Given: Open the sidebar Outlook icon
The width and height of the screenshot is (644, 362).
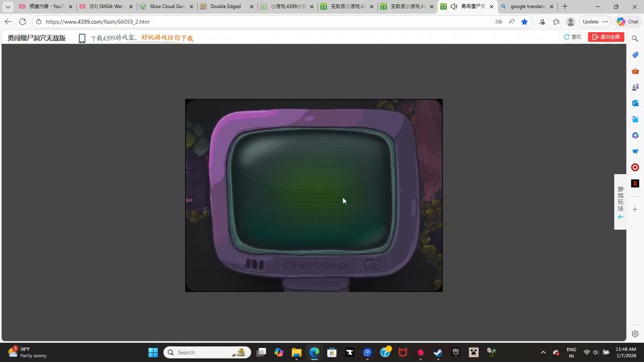Looking at the screenshot, I should pos(635,103).
